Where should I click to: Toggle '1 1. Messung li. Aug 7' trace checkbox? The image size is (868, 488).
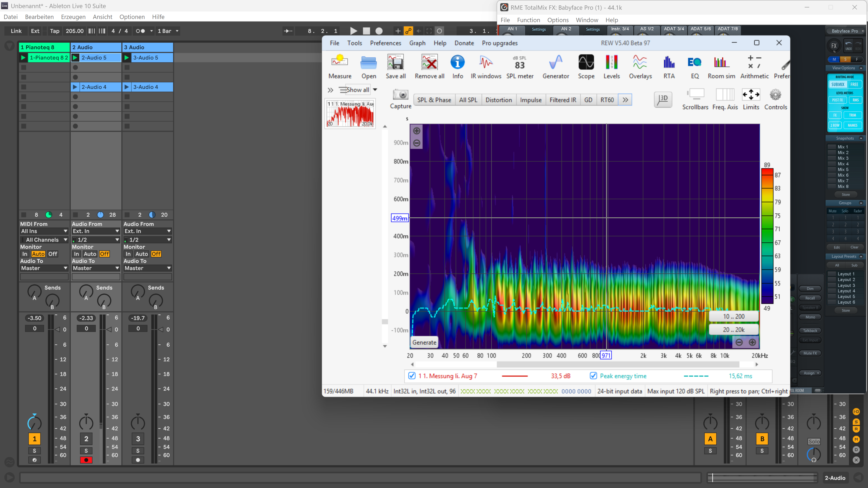(412, 376)
